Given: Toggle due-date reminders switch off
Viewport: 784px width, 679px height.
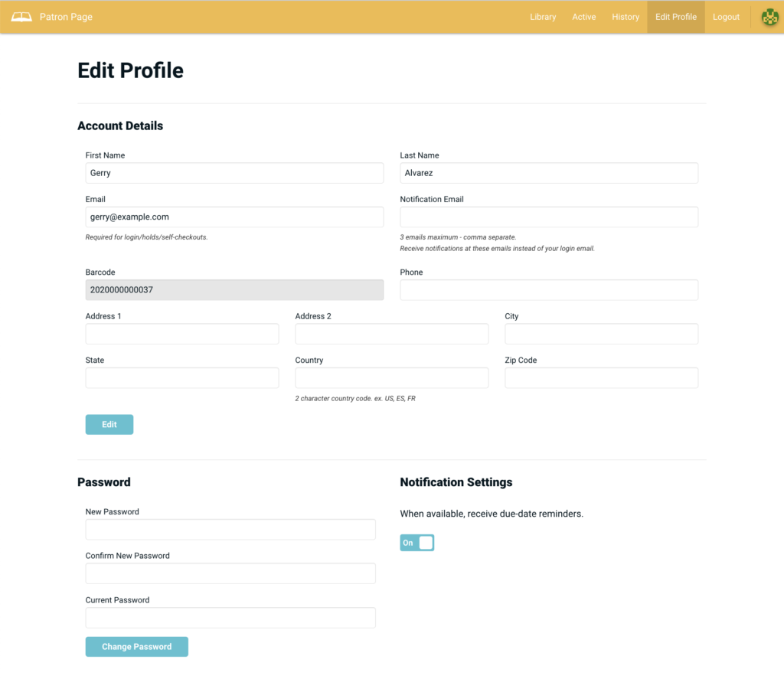Looking at the screenshot, I should pyautogui.click(x=416, y=543).
